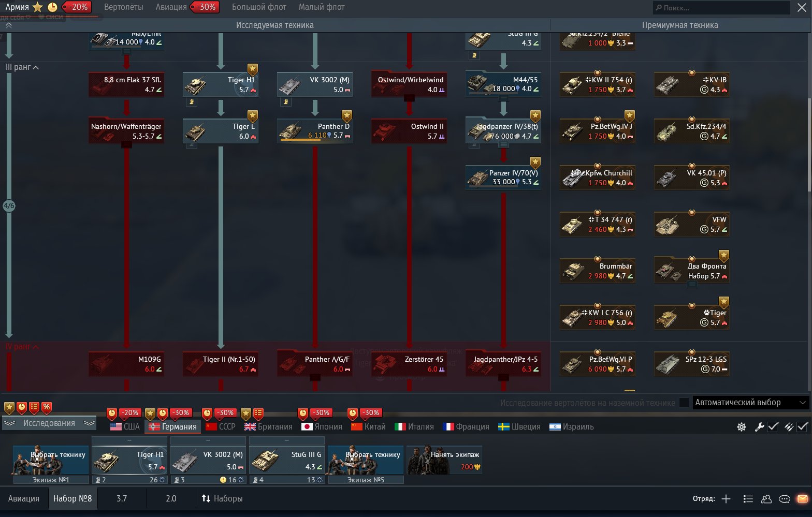Click the Нанять экипаж button
The height and width of the screenshot is (517, 812).
coord(444,460)
